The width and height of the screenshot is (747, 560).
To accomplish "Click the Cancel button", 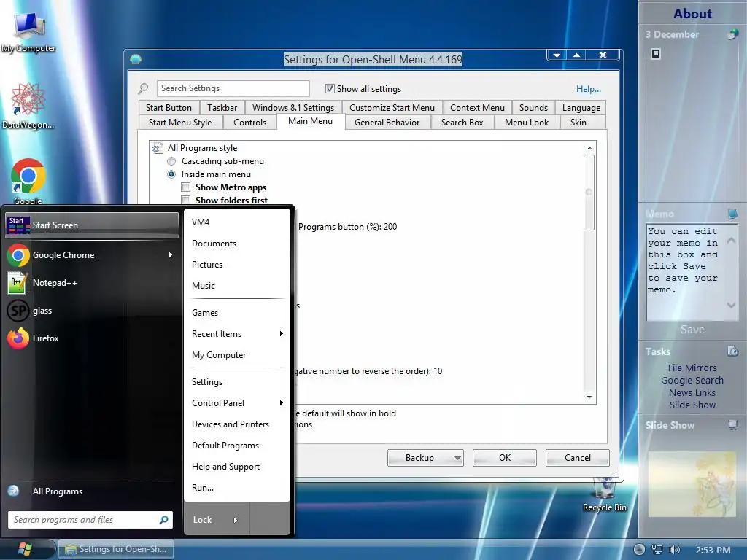I will click(x=578, y=458).
